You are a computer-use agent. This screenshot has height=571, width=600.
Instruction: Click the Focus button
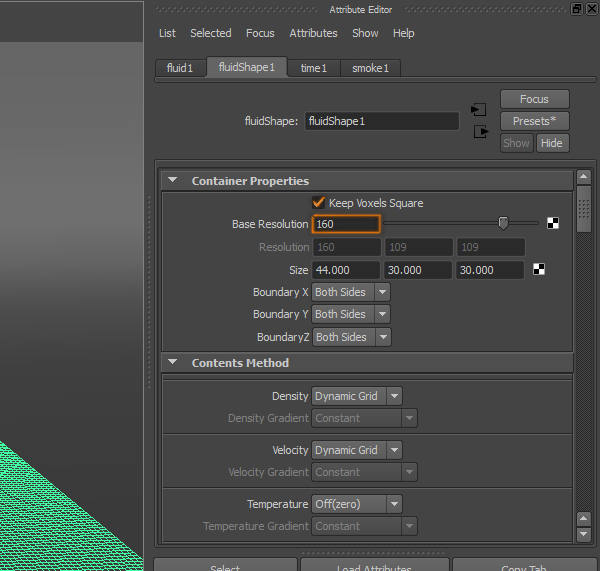(534, 99)
